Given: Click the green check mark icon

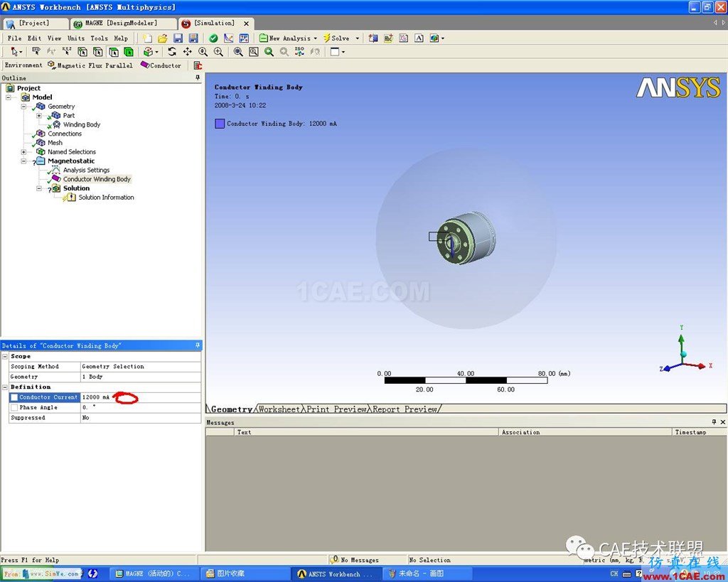Looking at the screenshot, I should click(x=213, y=38).
